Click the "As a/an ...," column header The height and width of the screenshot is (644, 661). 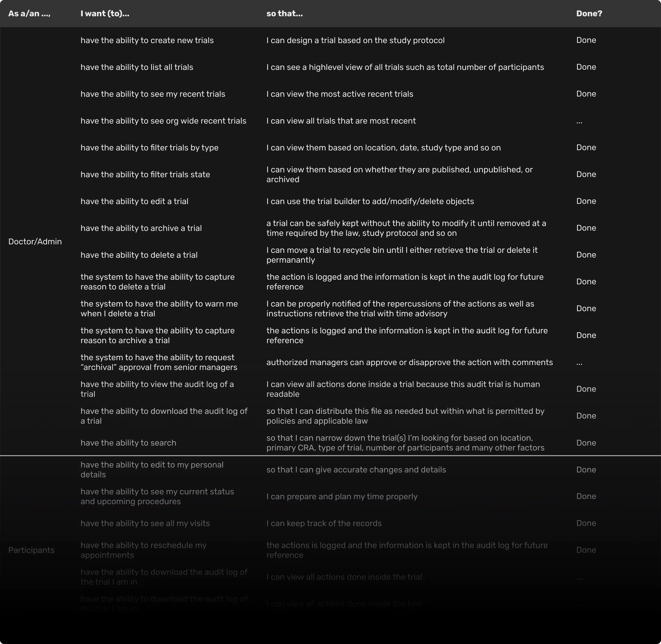(x=29, y=13)
